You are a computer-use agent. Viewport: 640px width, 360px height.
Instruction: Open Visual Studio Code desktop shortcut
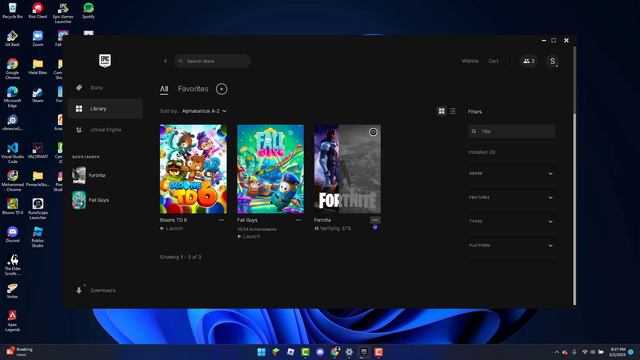(x=12, y=153)
